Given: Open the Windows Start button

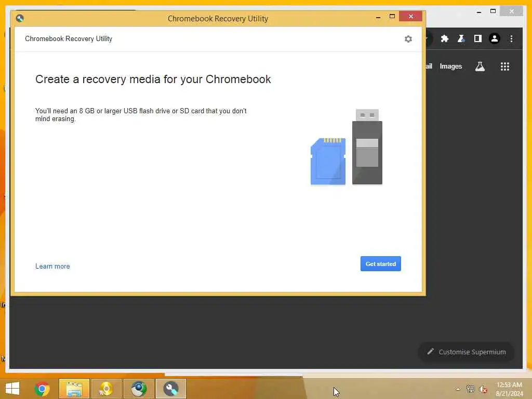Looking at the screenshot, I should point(12,389).
